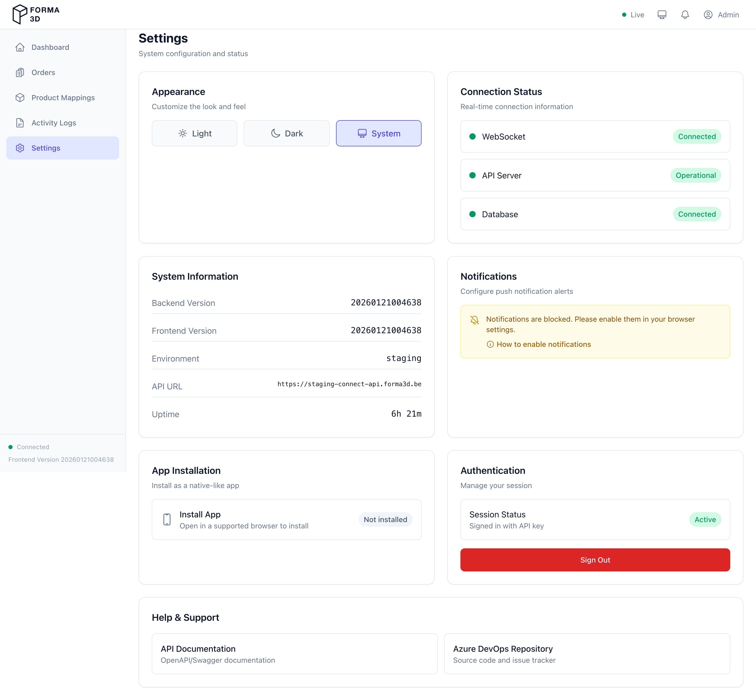
Task: Click the Product Mappings box icon
Action: point(20,98)
